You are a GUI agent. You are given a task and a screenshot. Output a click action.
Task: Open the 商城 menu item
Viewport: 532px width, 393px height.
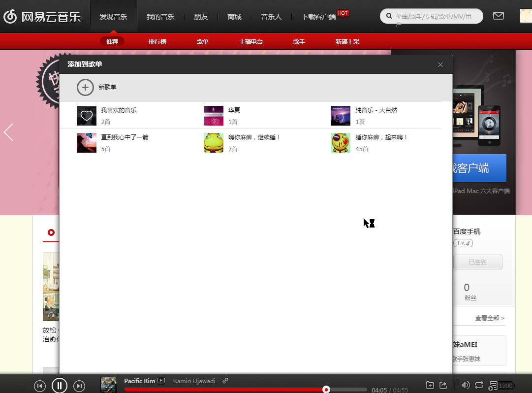pos(234,17)
